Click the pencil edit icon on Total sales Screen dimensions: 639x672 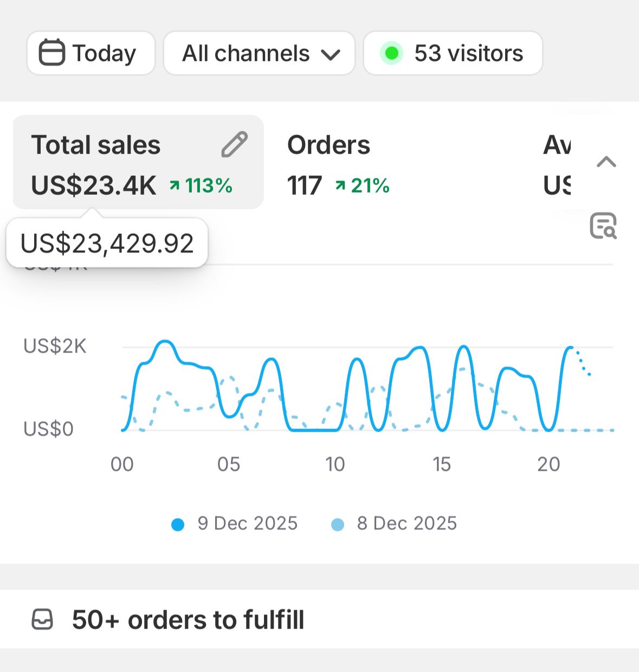(234, 144)
